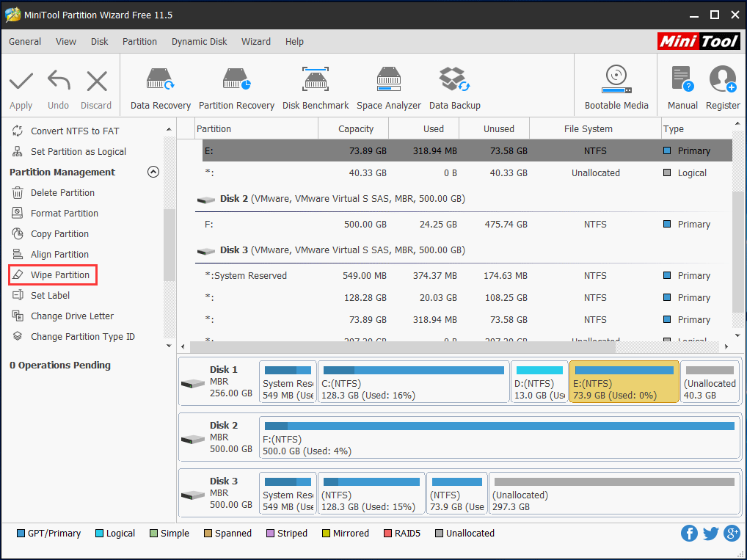Screen dimensions: 747x560
Task: Open the Manual icon
Action: 682,86
